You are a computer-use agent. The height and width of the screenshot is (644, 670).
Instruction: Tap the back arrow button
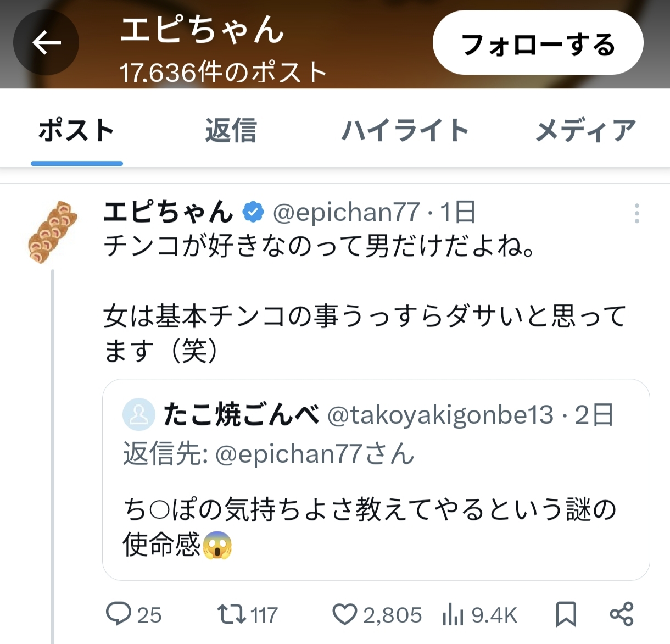tap(46, 43)
